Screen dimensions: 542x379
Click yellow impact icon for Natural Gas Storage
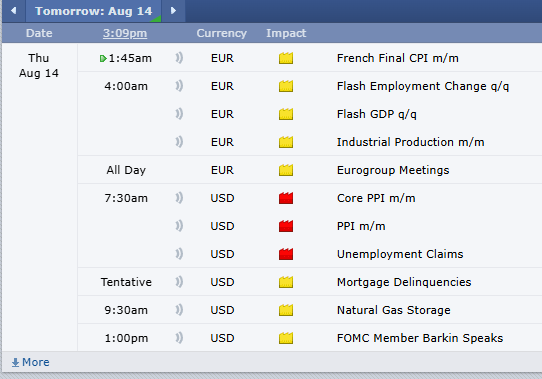[286, 310]
